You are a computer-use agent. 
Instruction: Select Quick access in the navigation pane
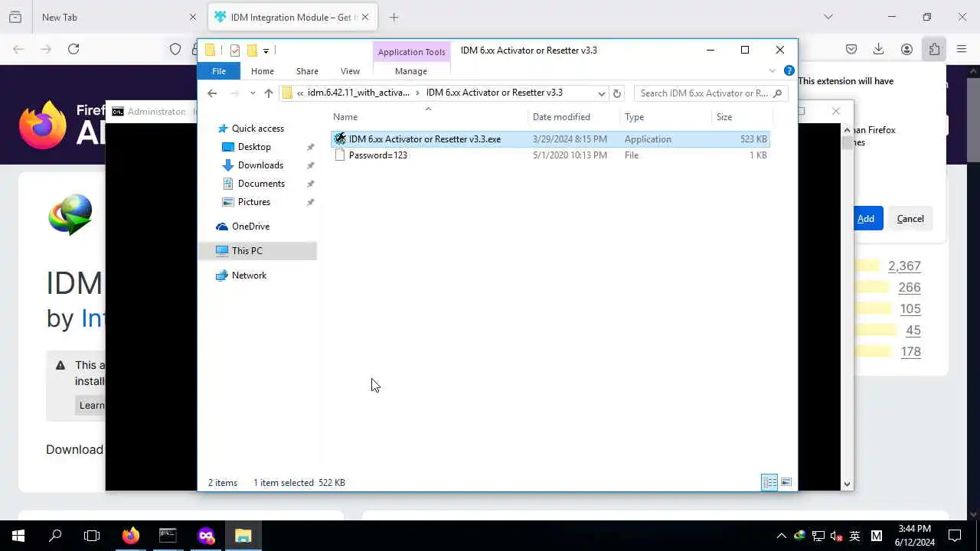257,129
